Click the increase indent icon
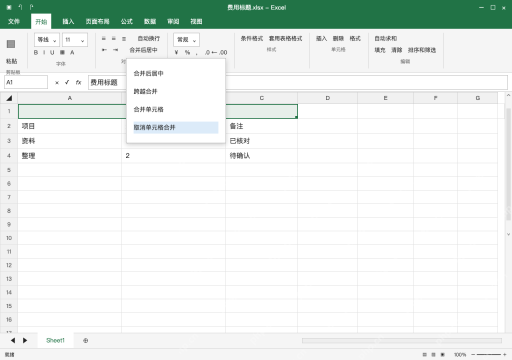 [115, 50]
